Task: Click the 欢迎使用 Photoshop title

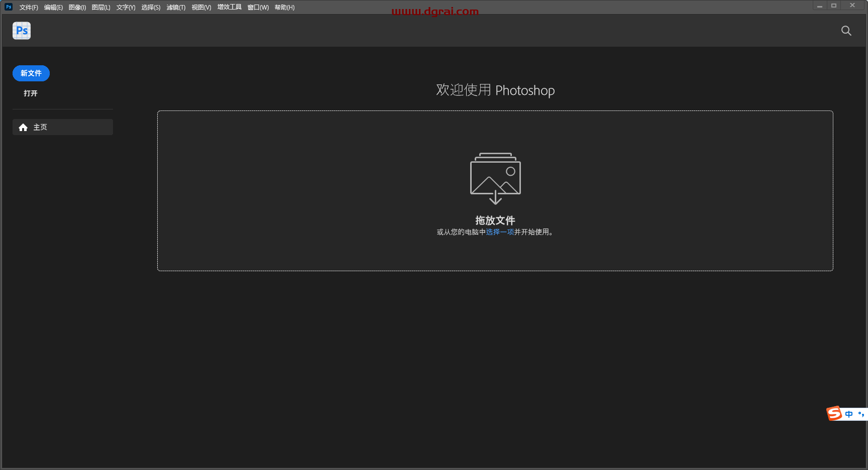Action: (495, 90)
